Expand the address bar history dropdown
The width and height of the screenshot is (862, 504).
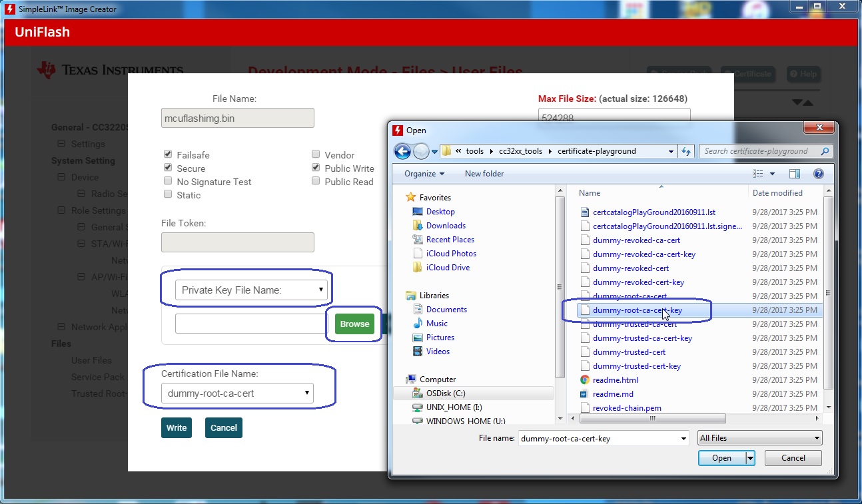(672, 151)
